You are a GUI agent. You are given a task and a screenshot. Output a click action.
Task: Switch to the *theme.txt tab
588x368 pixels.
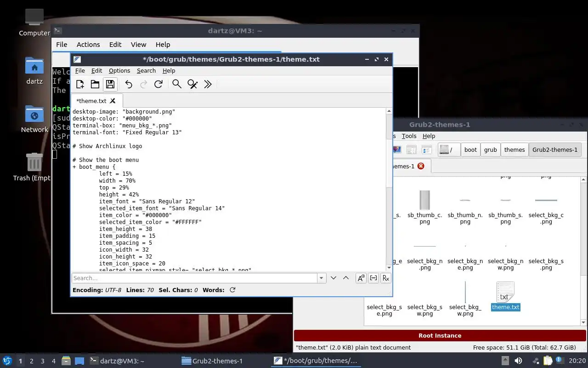click(91, 101)
